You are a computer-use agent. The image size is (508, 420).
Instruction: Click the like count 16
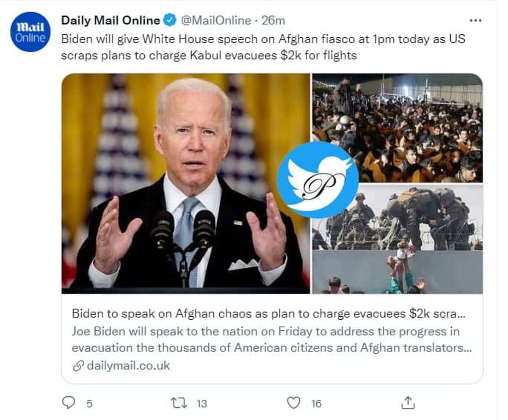point(316,403)
